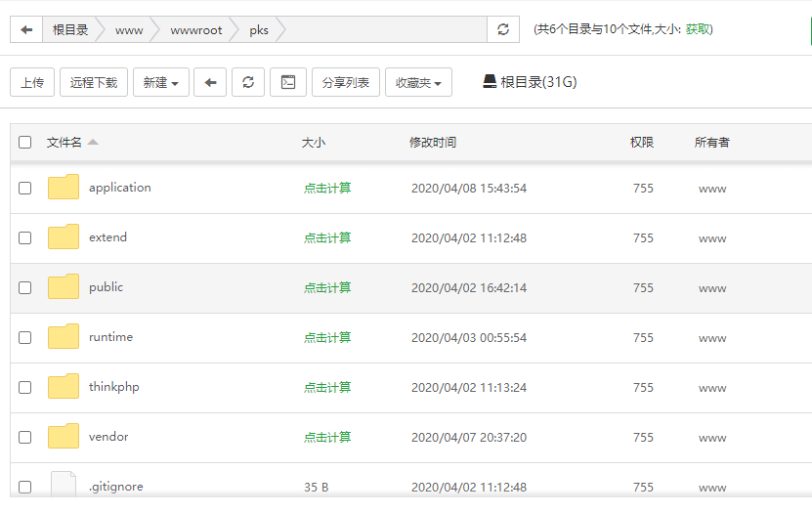Open the public folder icon
The width and height of the screenshot is (812, 514).
click(x=64, y=286)
